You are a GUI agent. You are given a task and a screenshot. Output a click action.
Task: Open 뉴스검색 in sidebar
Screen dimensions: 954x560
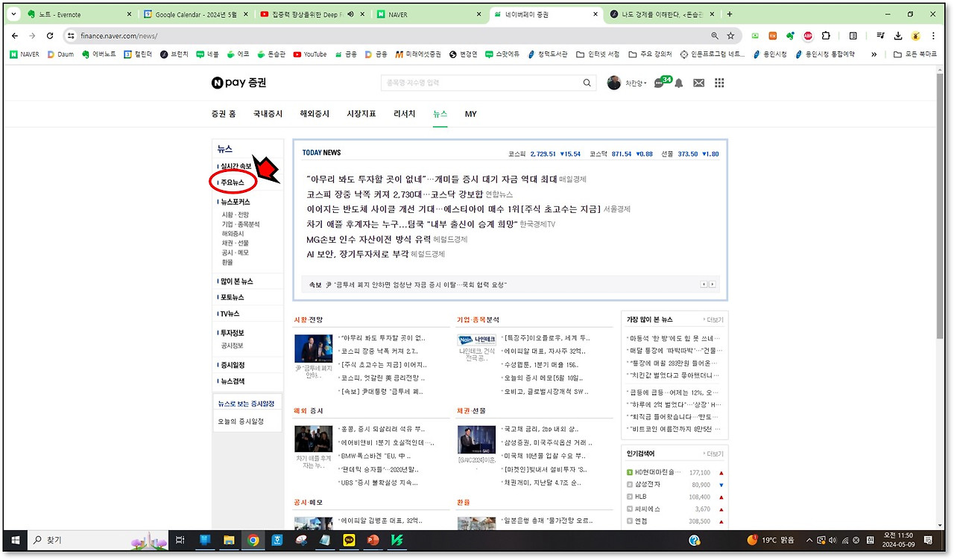(231, 381)
